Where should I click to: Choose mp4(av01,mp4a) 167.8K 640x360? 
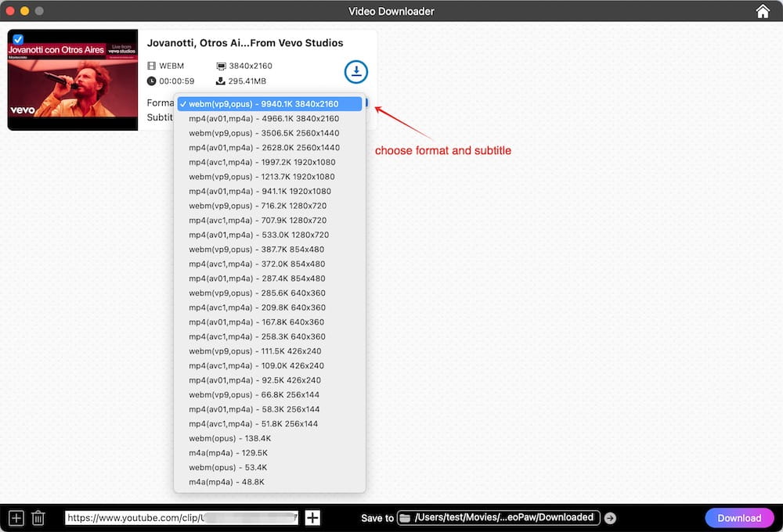pos(269,322)
